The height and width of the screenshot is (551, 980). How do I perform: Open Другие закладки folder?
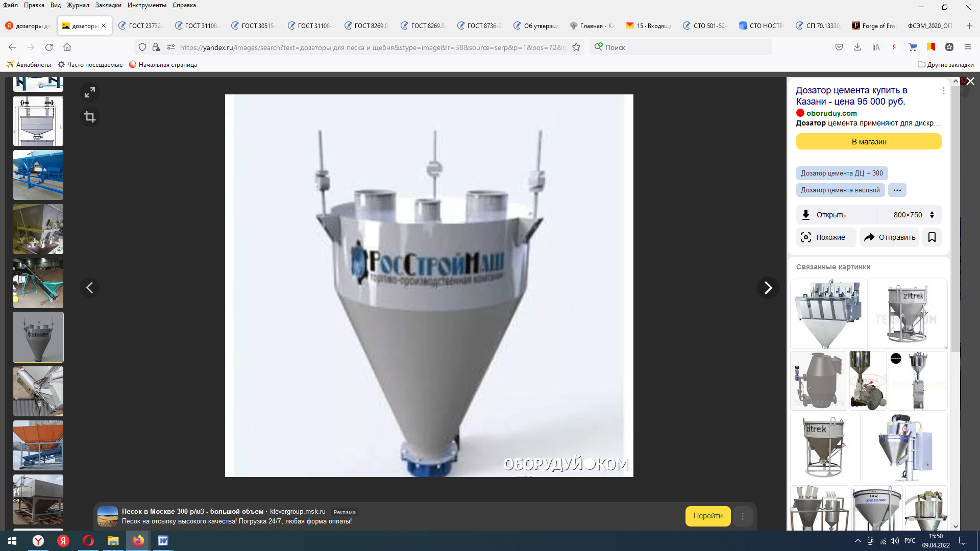945,65
